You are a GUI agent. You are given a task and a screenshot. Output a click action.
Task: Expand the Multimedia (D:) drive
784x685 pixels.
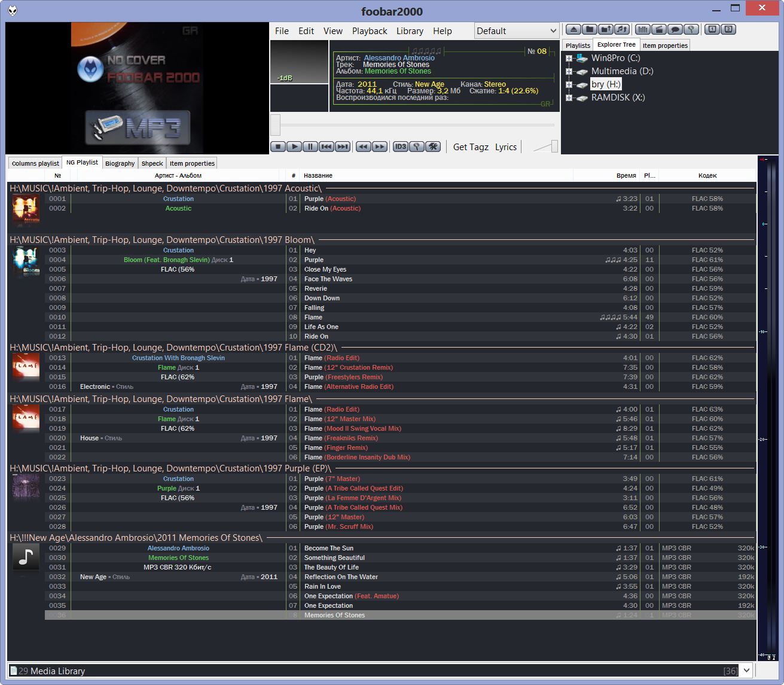(569, 71)
